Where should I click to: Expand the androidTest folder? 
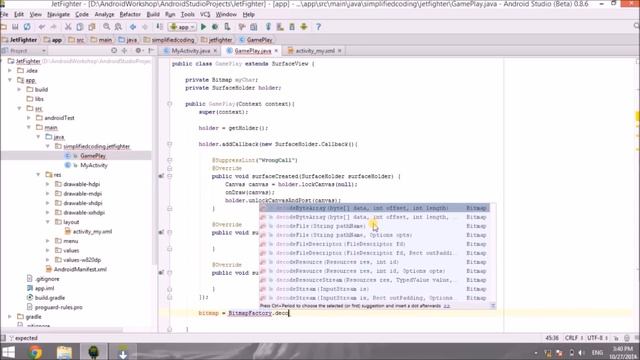coord(29,118)
